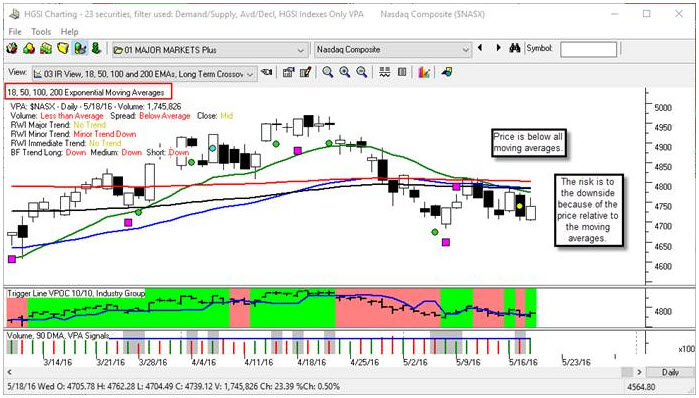Click the green person figure toolbar icon

tap(96, 48)
